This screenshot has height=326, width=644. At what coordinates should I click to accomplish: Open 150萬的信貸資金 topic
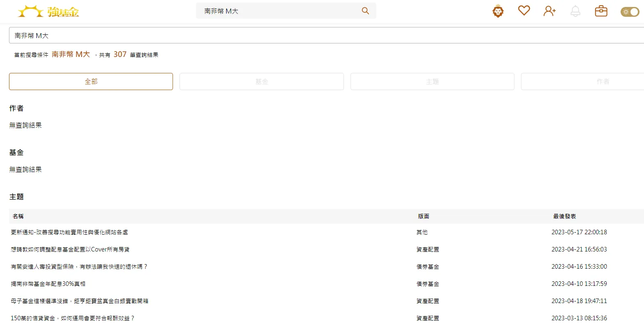pyautogui.click(x=73, y=318)
